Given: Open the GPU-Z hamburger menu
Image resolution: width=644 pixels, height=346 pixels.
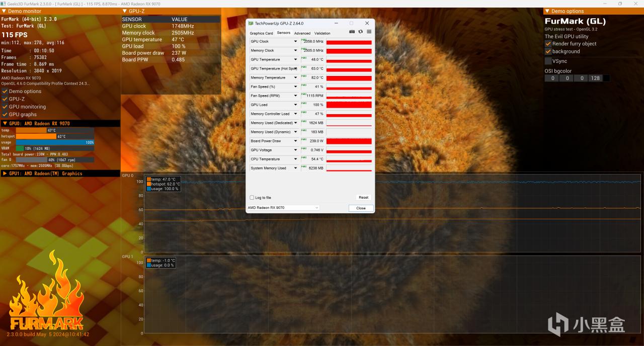Looking at the screenshot, I should click(369, 32).
